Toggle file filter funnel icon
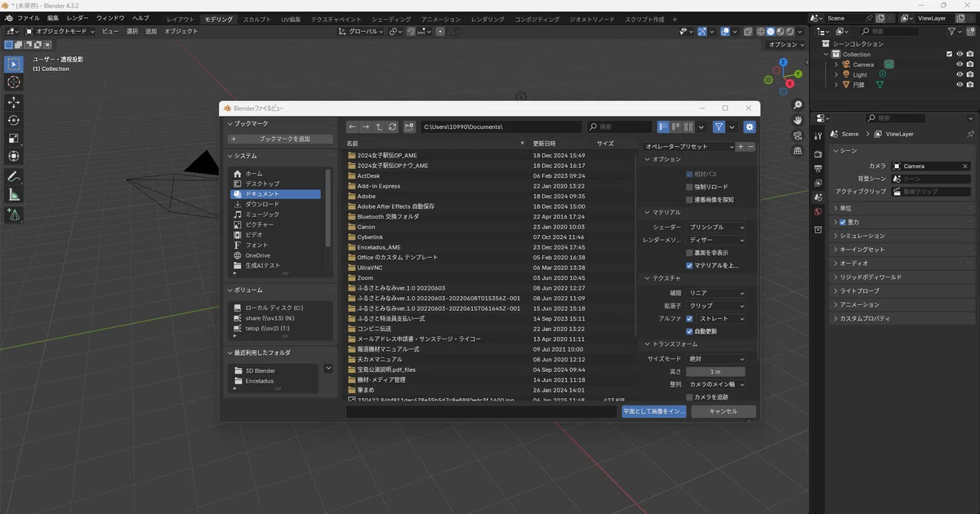Viewport: 980px width, 514px height. [x=719, y=127]
